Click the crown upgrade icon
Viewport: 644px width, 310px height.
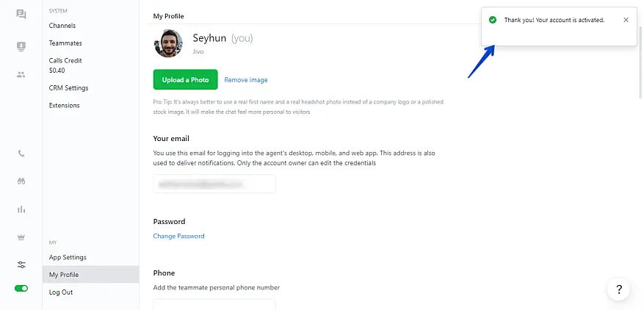click(x=21, y=237)
